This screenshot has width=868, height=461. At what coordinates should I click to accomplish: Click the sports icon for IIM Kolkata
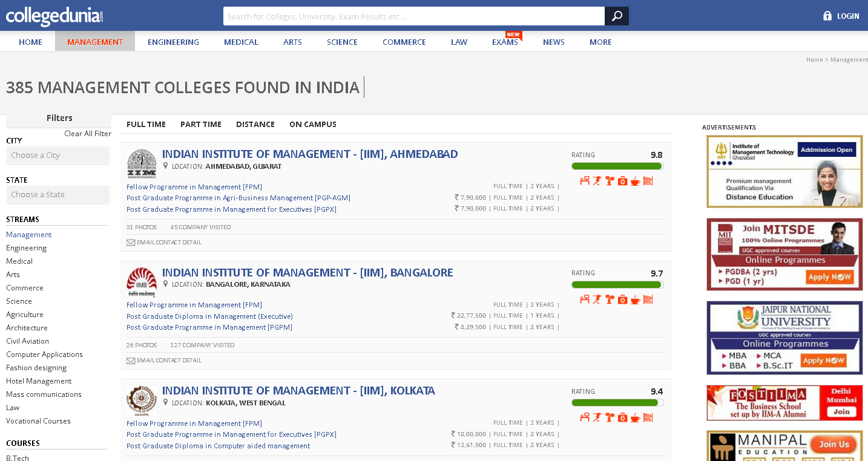[x=597, y=417]
